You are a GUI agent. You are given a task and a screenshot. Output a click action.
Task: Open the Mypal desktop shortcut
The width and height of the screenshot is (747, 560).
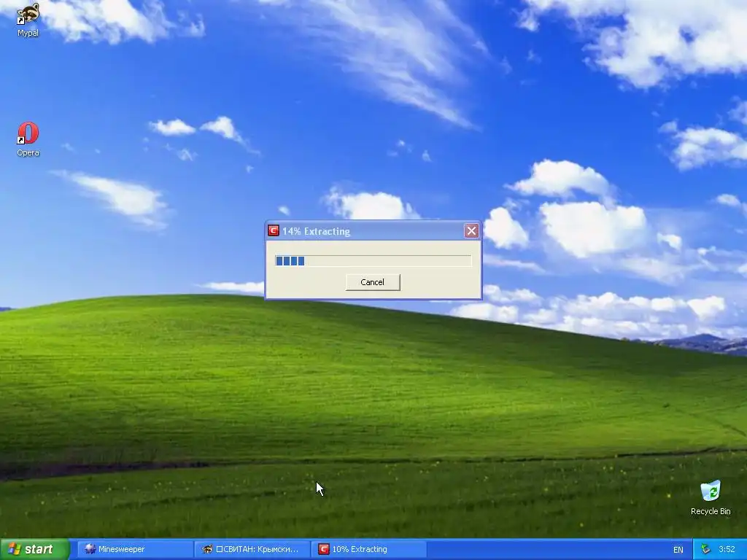[28, 20]
